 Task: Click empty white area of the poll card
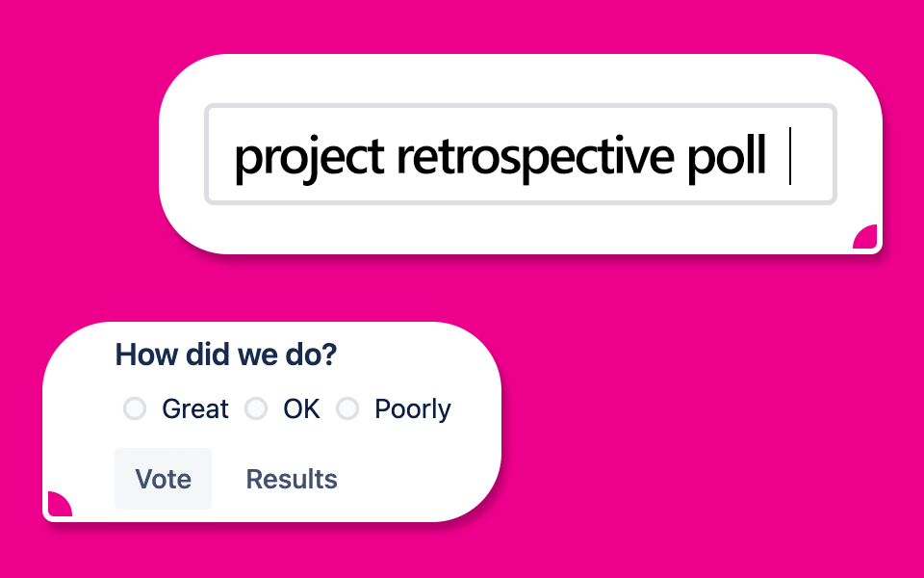coord(423,482)
